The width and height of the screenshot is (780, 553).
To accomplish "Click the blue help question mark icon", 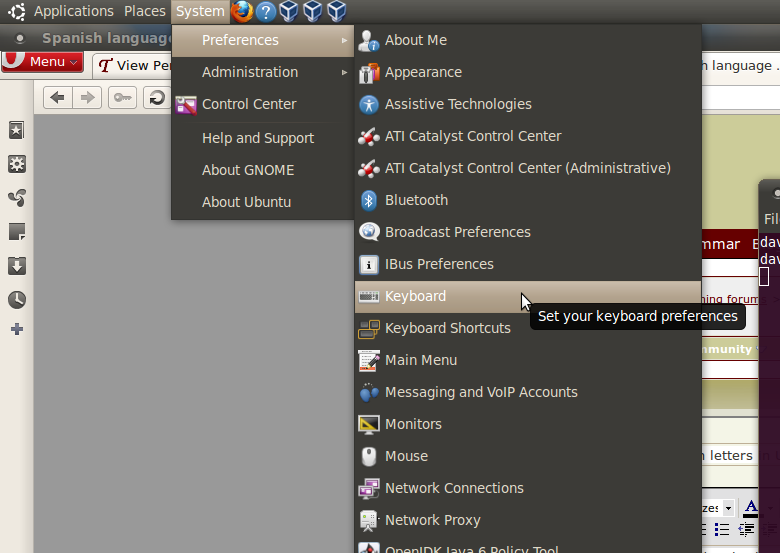I will coord(265,11).
